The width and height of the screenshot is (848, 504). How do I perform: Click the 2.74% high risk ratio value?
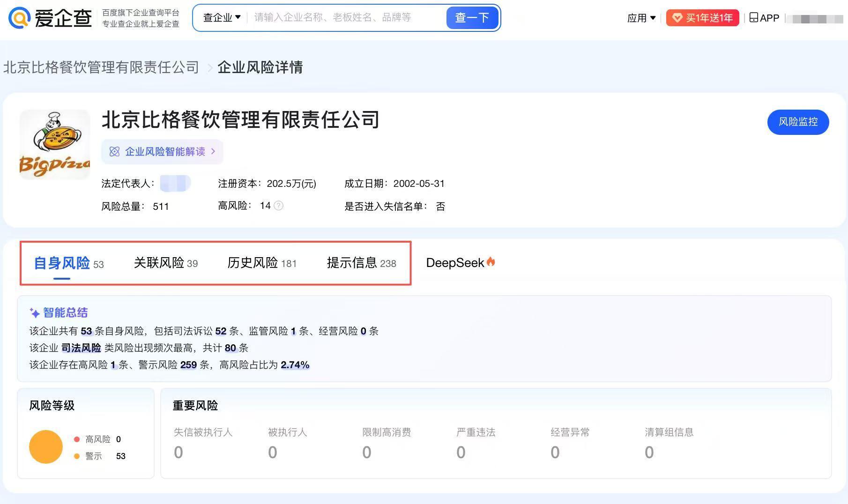point(295,365)
